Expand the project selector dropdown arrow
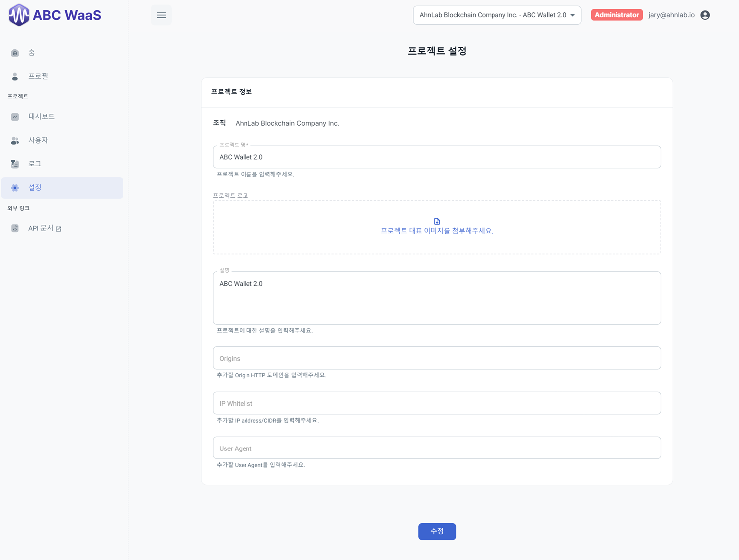 (573, 15)
